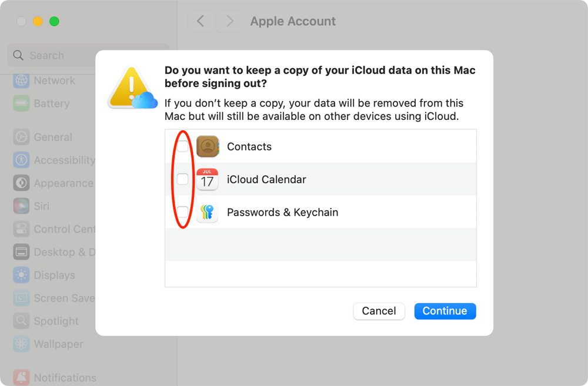Click the Search field in the sidebar
Screen dimensions: 588x386
pyautogui.click(x=59, y=55)
